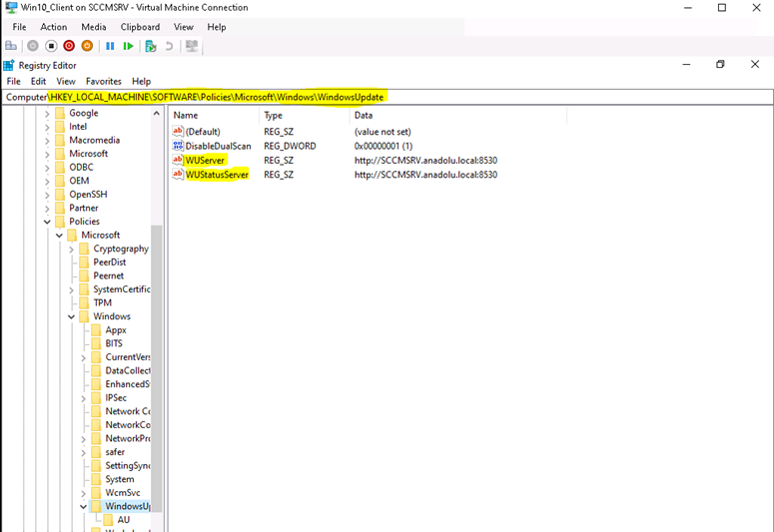
Task: Click the red Shut Down VM icon
Action: [69, 46]
